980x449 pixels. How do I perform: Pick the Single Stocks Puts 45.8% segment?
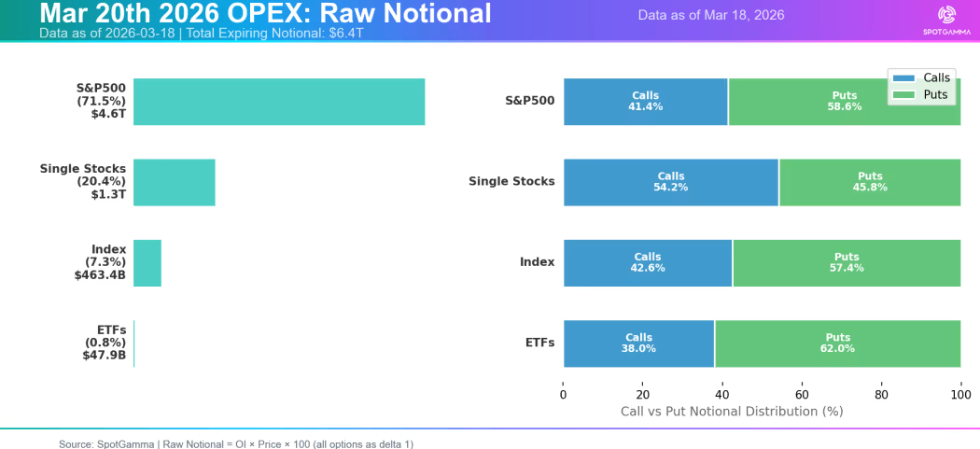(x=869, y=182)
